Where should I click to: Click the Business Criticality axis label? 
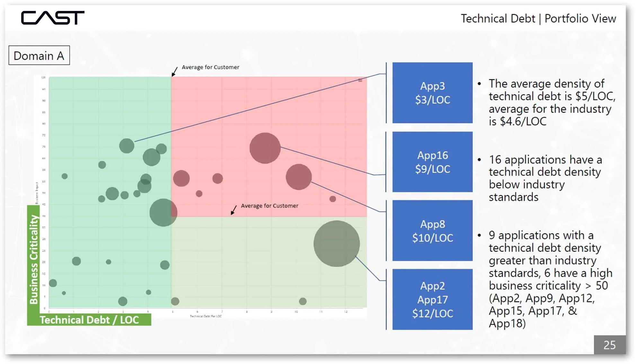pyautogui.click(x=33, y=259)
